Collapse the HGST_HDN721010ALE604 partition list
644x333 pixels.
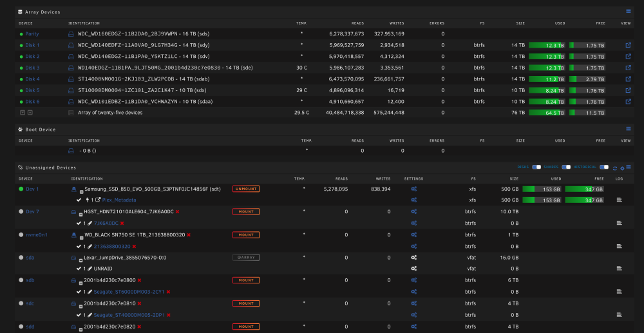pyautogui.click(x=81, y=214)
